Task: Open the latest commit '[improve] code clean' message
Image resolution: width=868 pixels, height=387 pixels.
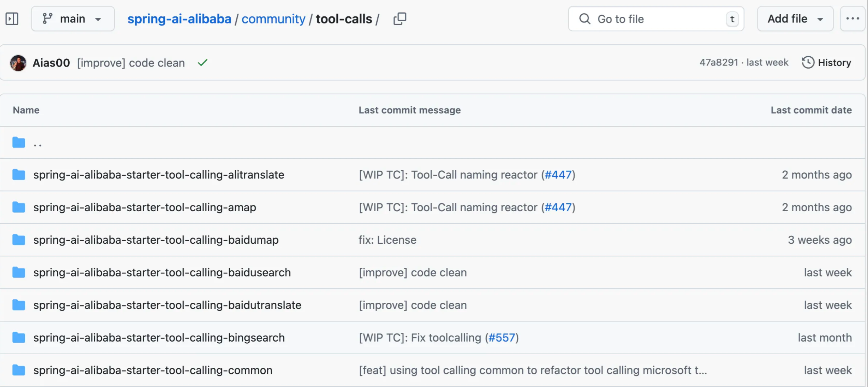Action: pos(131,63)
